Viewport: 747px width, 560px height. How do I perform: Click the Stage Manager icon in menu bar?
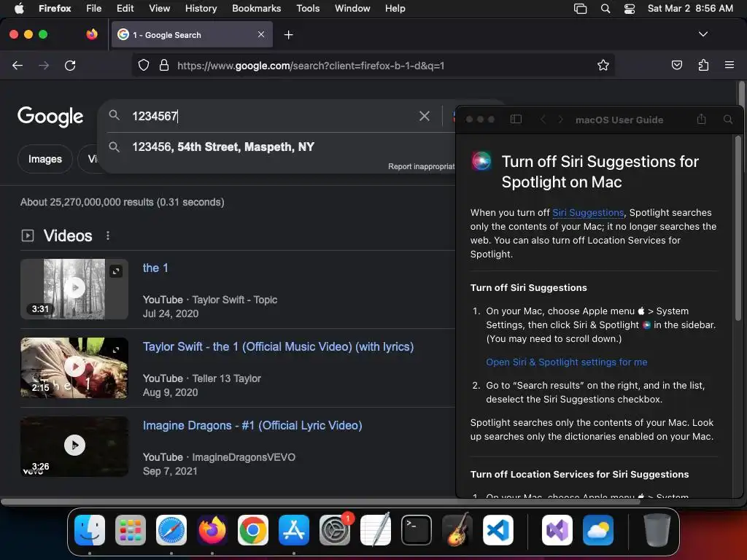[x=580, y=8]
